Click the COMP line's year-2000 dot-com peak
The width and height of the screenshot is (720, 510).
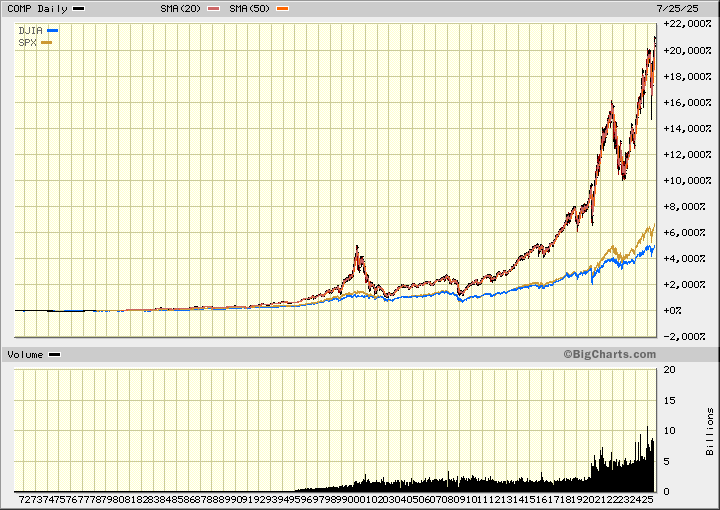[x=357, y=247]
